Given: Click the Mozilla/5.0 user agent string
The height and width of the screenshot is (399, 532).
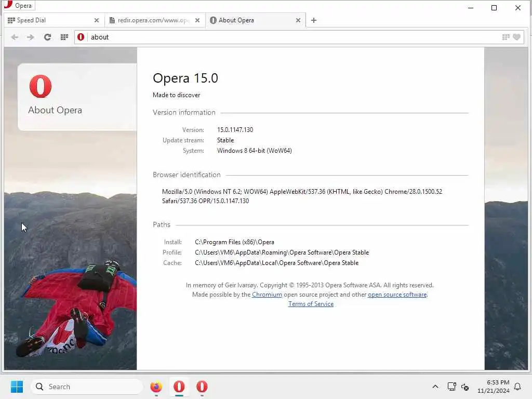Looking at the screenshot, I should tap(302, 196).
